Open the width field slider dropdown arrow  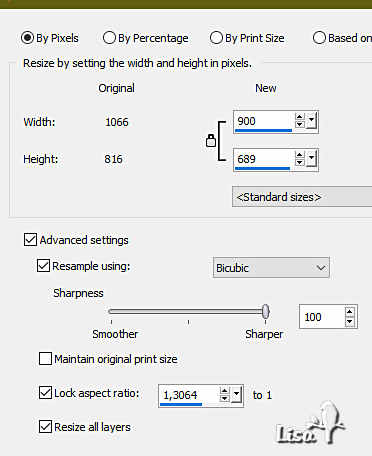311,121
